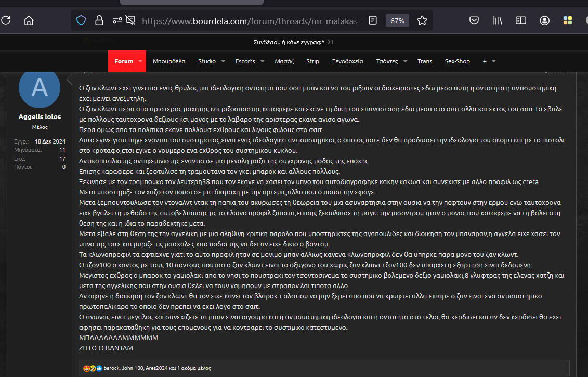Screen dimensions: 588x377
Task: Open the tracking protection shield icon
Action: (x=81, y=21)
